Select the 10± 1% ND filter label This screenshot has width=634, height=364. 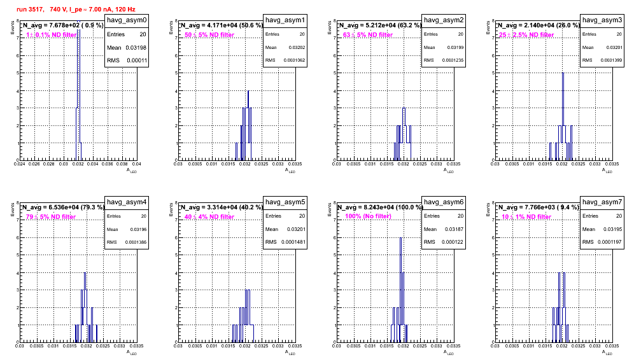[526, 217]
